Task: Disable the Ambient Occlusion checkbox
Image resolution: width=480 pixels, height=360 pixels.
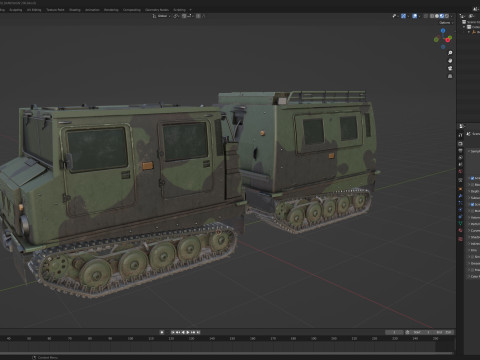Action: (x=472, y=178)
